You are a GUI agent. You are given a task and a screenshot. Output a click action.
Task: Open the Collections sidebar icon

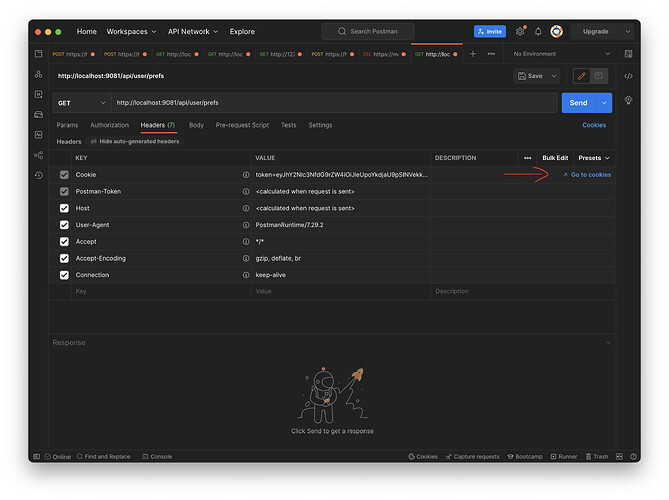(x=38, y=54)
